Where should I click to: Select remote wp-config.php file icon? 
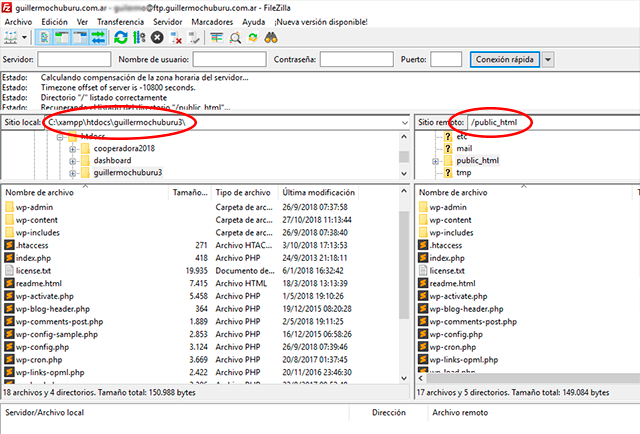point(423,334)
